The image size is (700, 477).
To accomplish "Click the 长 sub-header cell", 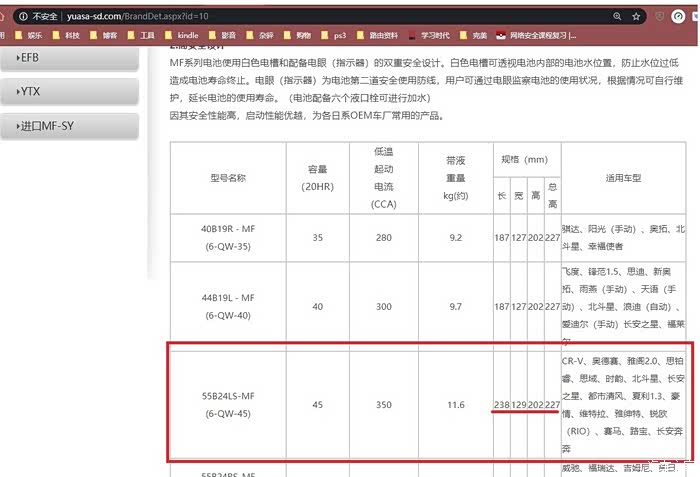I will [x=502, y=196].
